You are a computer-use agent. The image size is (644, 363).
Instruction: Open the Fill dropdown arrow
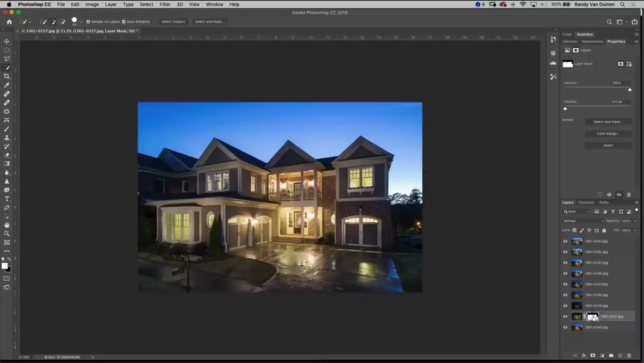635,230
